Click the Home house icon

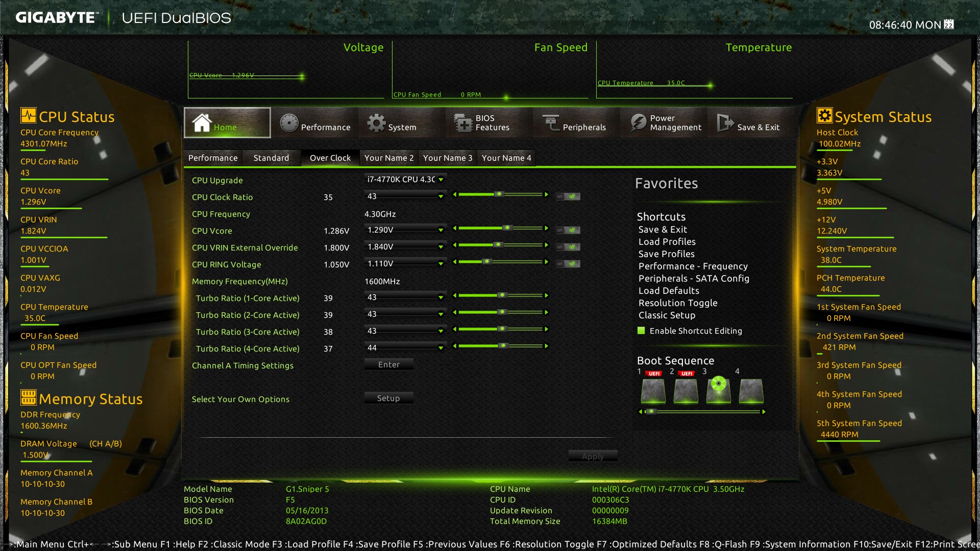202,123
